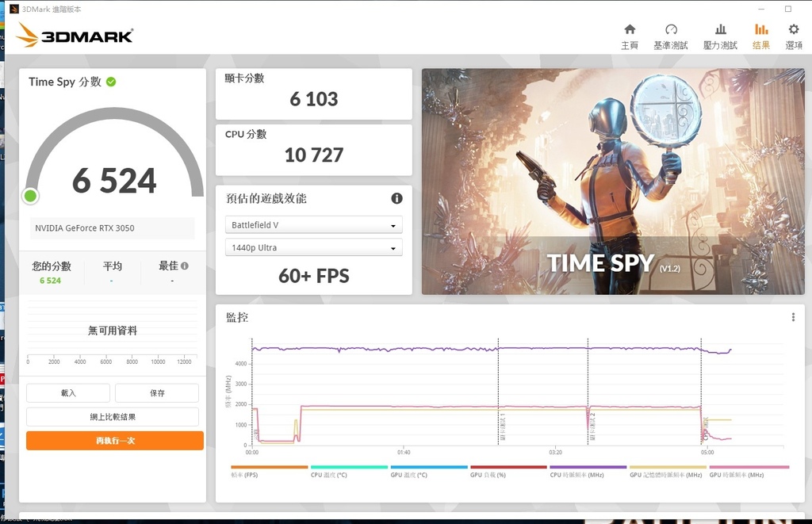Open the Battlefield V game dropdown
Screen dimensions: 812x524
point(314,224)
